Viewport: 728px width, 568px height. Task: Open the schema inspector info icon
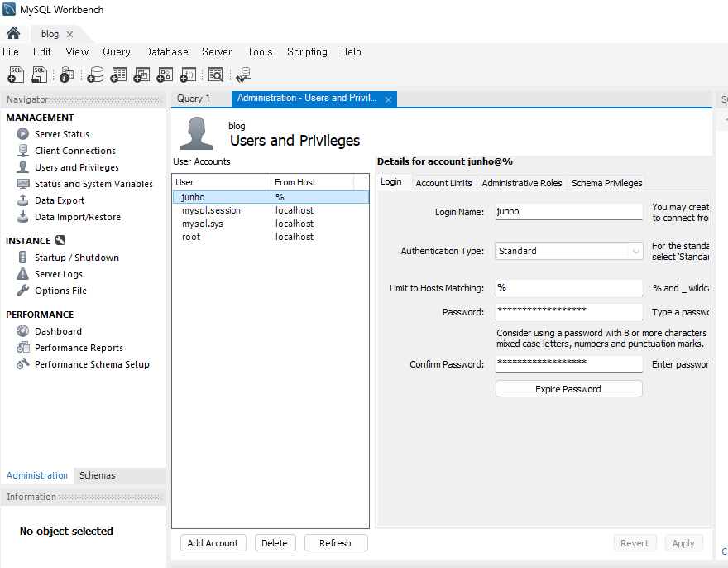pyautogui.click(x=66, y=75)
